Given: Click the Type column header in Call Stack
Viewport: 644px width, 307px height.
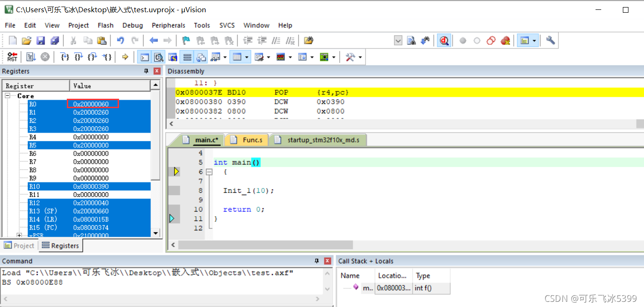Looking at the screenshot, I should 431,276.
